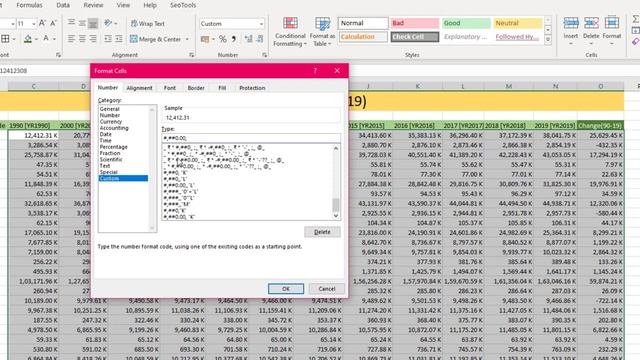
Task: Click the Increase Decimal icon
Action: click(248, 39)
